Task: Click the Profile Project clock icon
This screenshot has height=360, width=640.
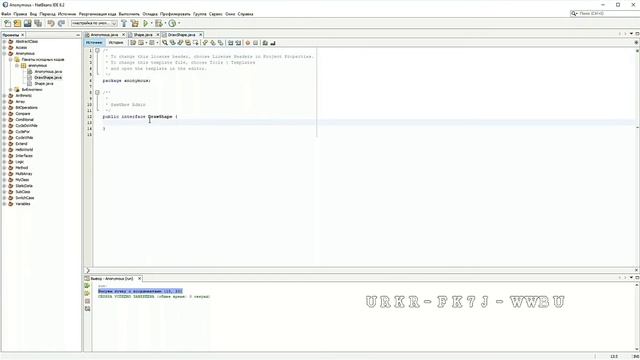Action: (x=172, y=24)
